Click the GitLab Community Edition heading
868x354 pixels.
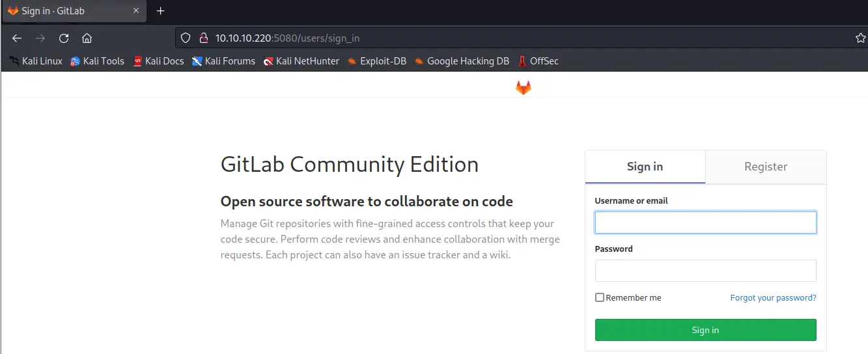pos(350,164)
